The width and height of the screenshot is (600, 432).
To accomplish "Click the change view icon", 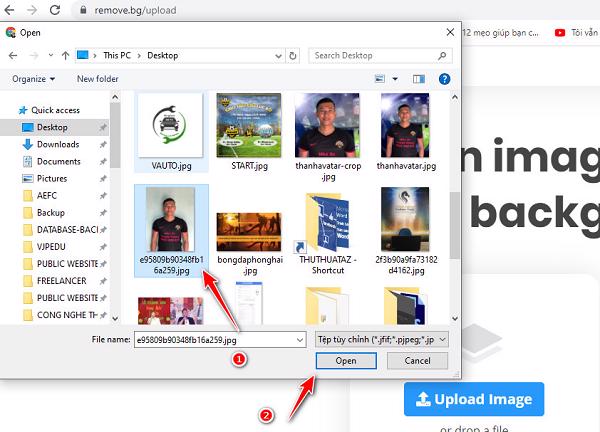I will pos(381,78).
